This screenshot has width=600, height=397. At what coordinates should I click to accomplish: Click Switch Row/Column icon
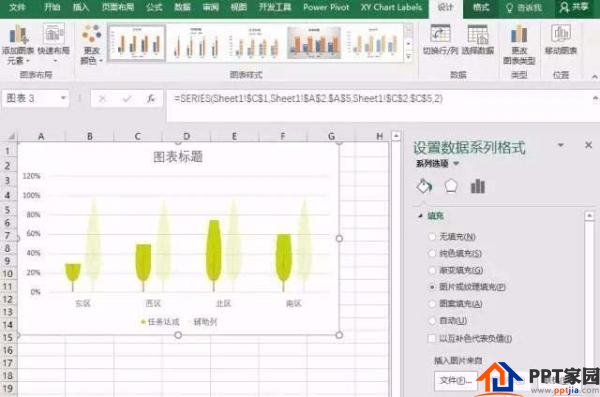pyautogui.click(x=440, y=40)
